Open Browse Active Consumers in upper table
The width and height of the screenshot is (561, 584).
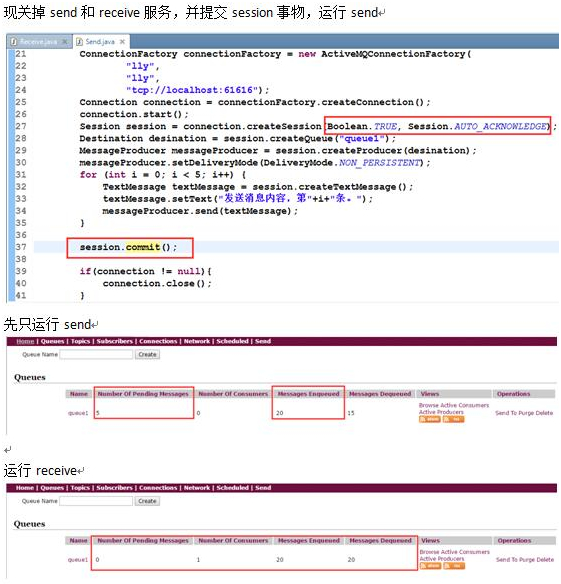(x=454, y=405)
